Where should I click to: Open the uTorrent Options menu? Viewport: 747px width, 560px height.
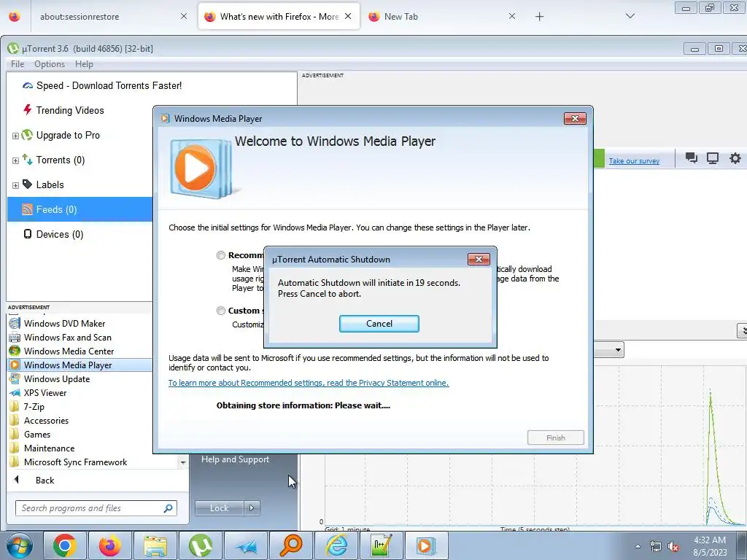(x=50, y=64)
